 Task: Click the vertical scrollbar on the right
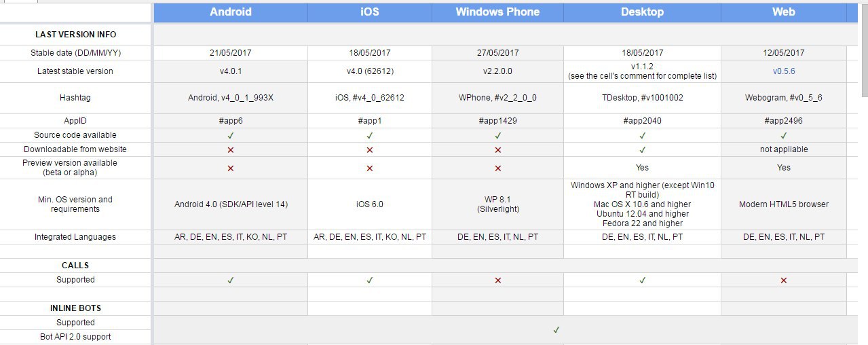(863, 54)
